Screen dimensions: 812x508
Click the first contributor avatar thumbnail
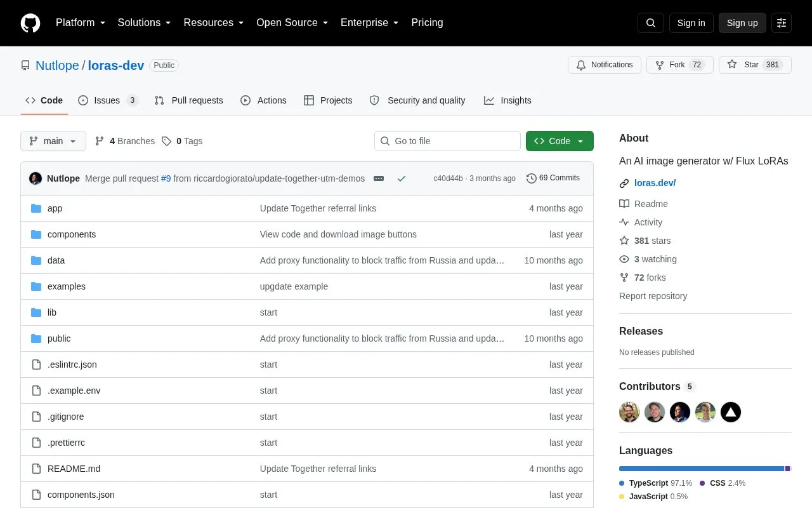point(629,412)
